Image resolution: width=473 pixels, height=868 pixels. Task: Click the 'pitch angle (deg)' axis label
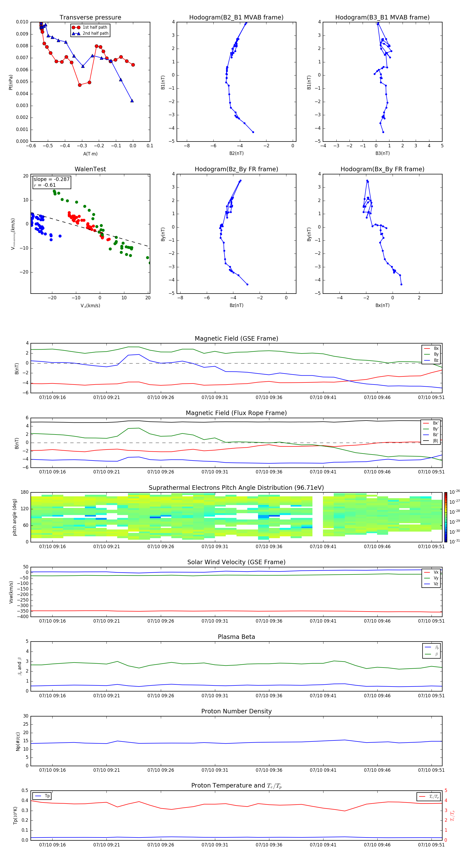[x=14, y=517]
